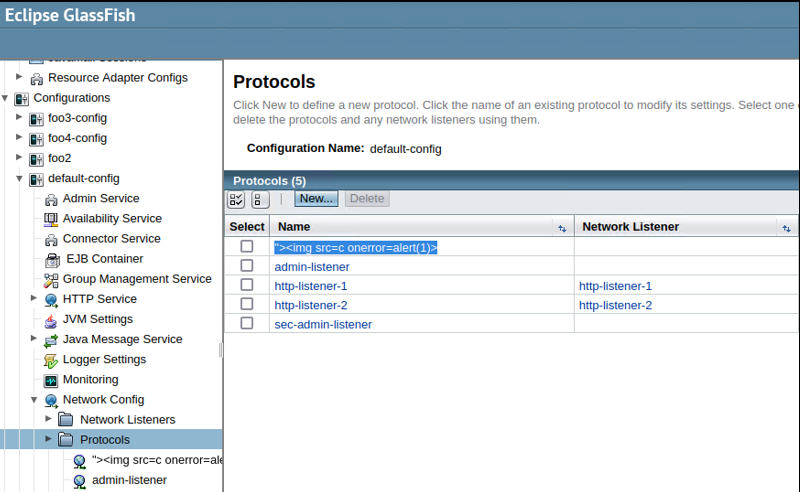
Task: Collapse the default-config node
Action: point(19,179)
